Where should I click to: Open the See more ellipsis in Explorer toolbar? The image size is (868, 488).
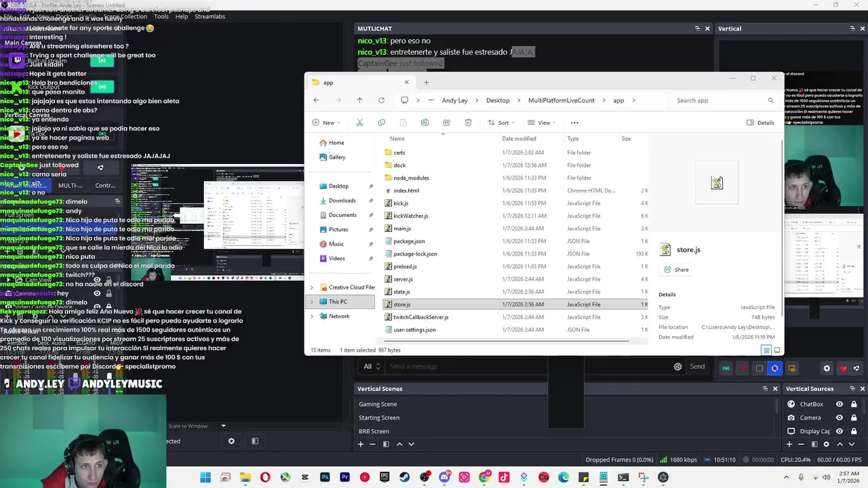574,123
